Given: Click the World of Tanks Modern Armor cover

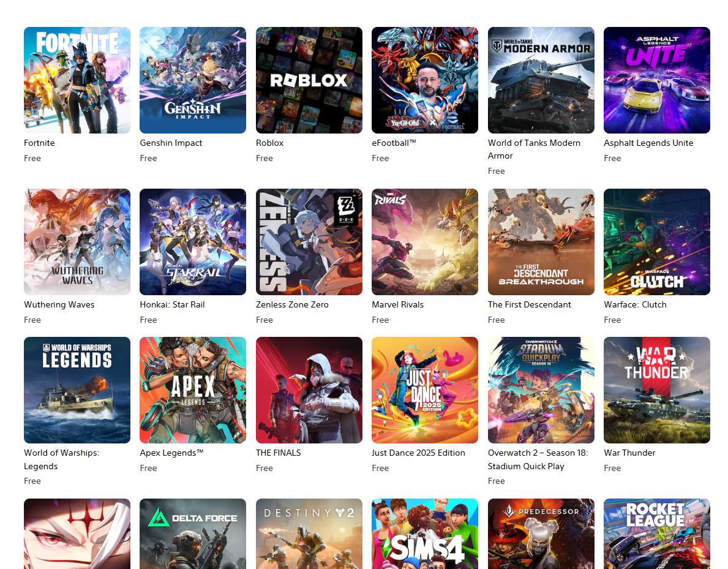Looking at the screenshot, I should click(541, 80).
